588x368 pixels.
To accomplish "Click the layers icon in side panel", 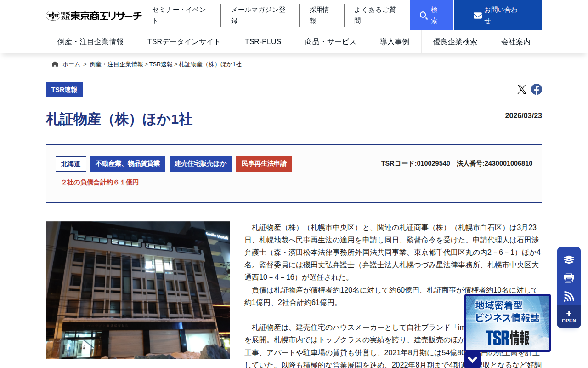I will point(569,259).
